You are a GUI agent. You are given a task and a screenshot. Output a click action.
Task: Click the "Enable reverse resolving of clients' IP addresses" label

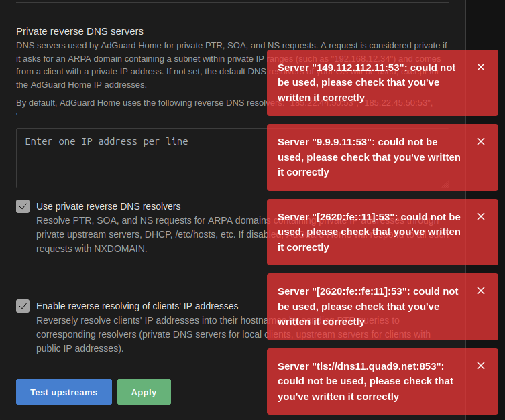[x=137, y=306]
